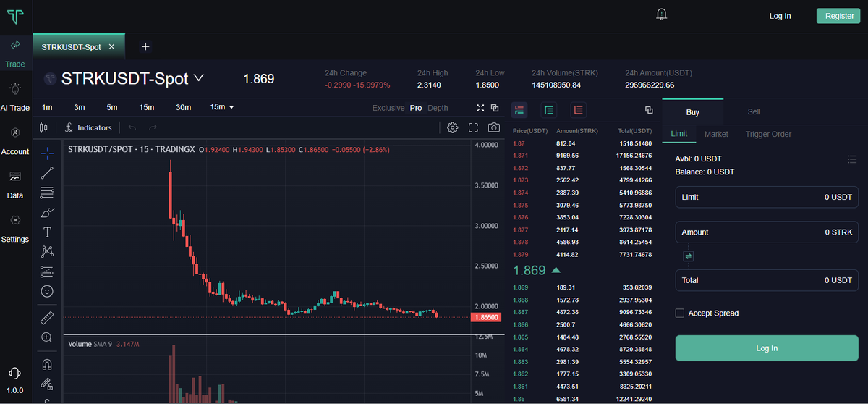868x404 pixels.
Task: Toggle chart fullscreen mode
Action: 474,127
